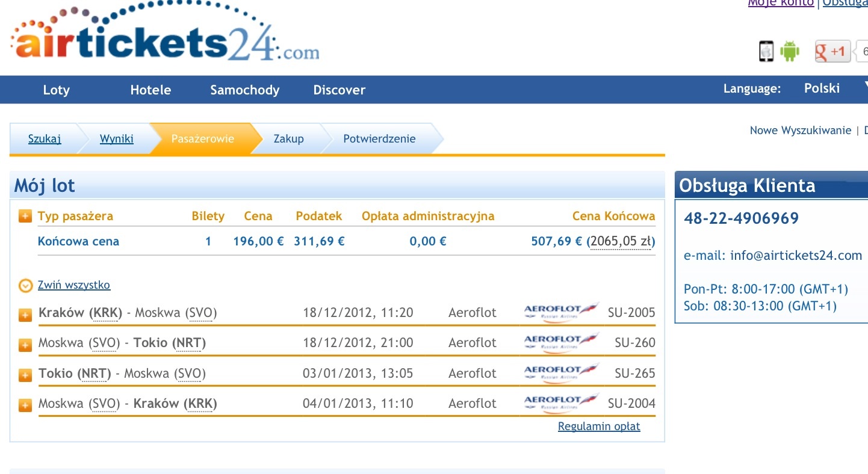Go back to the Szukaj step
The height and width of the screenshot is (474, 868).
pos(45,139)
